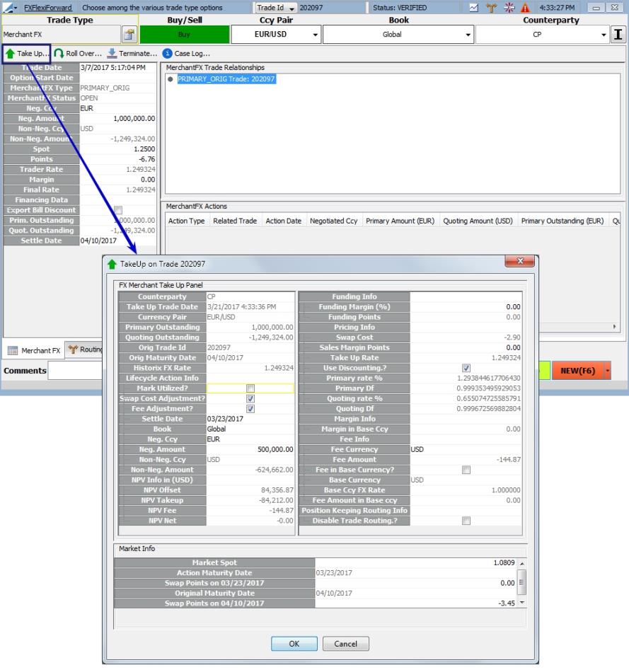Click the Neg. Amount value 1,000,000.00 in main window

(x=118, y=118)
